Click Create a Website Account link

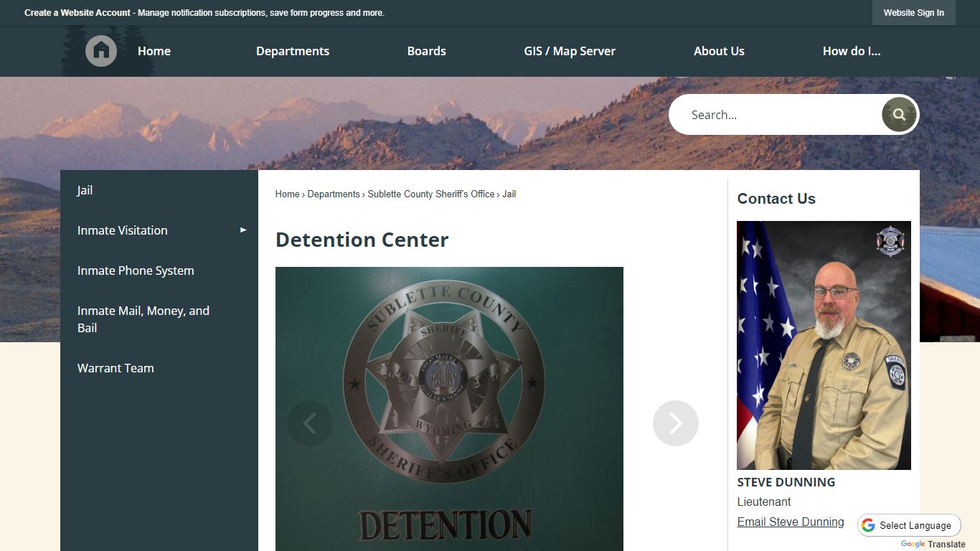77,13
